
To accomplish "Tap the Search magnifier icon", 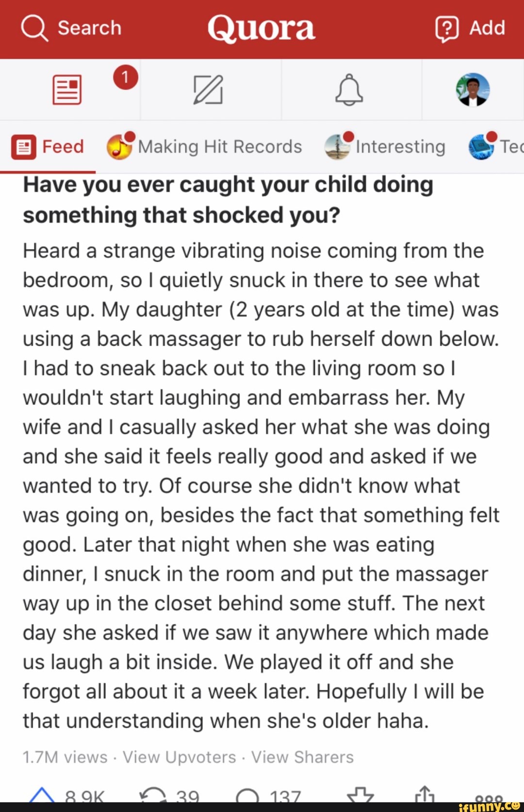I will (x=35, y=28).
